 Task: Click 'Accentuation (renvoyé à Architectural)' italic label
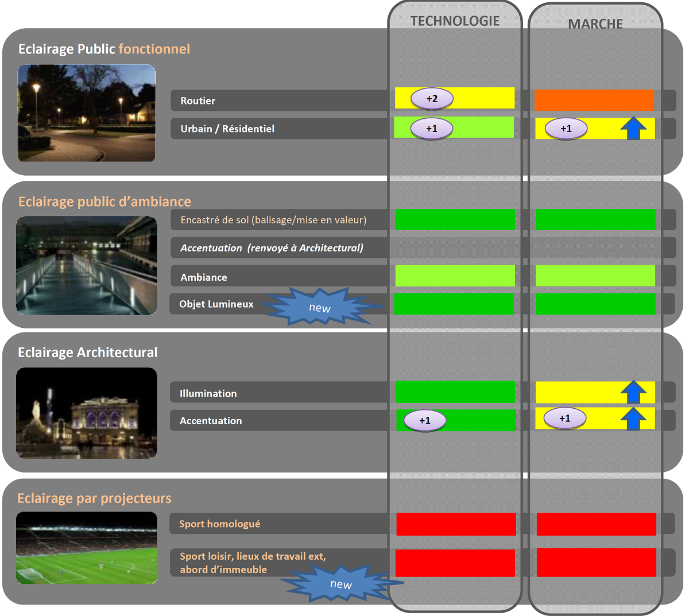pos(272,248)
